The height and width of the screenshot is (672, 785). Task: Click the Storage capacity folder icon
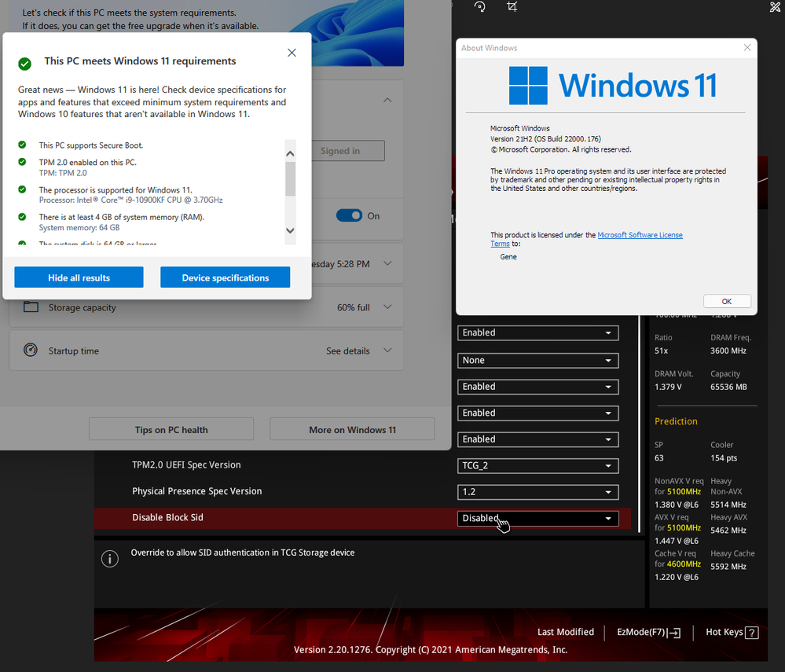click(x=31, y=307)
